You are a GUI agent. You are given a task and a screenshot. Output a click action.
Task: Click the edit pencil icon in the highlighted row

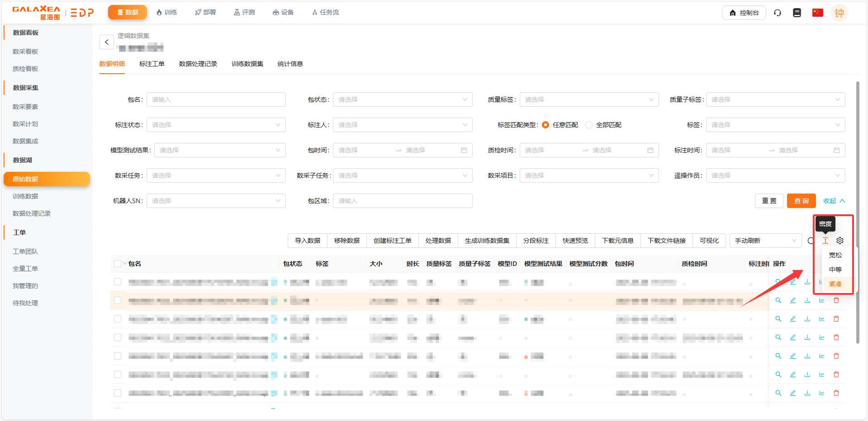(x=793, y=300)
